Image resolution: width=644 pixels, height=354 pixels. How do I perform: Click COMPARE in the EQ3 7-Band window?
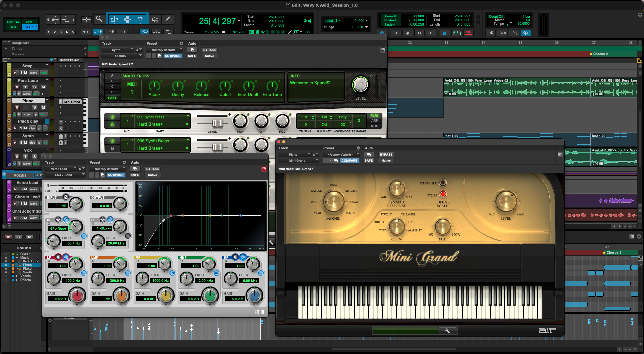116,175
